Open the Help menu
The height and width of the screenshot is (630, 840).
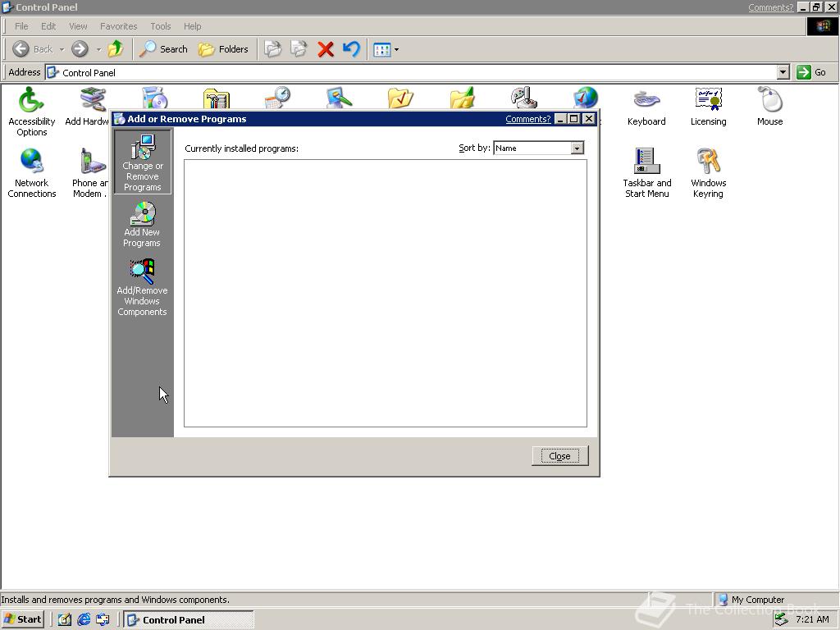(192, 26)
